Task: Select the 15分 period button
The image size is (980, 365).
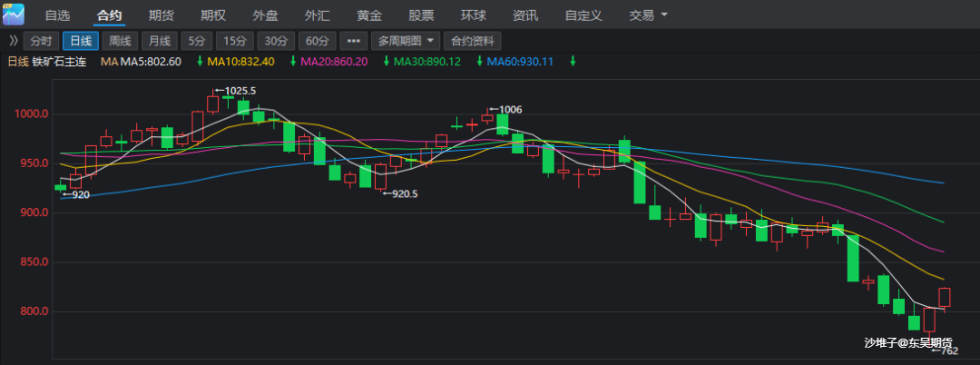Action: 235,41
